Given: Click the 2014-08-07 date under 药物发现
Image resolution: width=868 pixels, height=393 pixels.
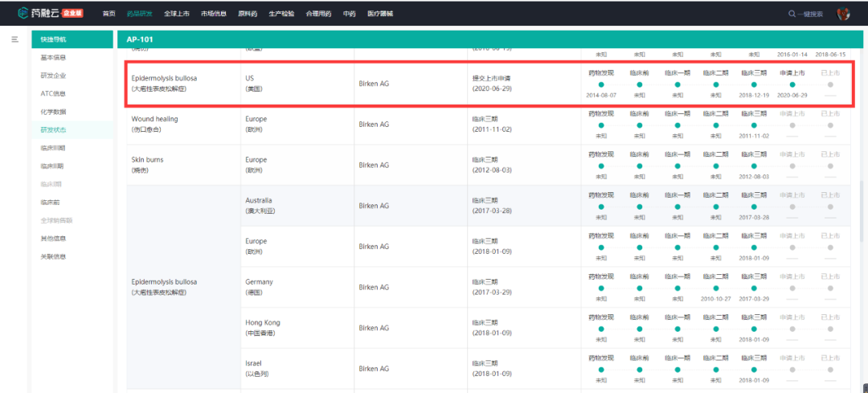Looking at the screenshot, I should click(600, 95).
